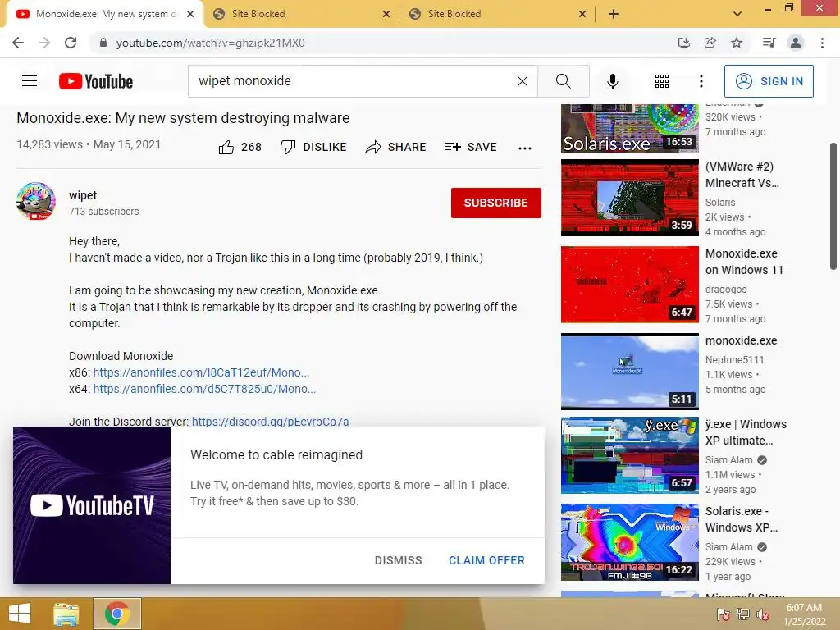
Task: Subscribe to the wipet channel
Action: [x=496, y=203]
